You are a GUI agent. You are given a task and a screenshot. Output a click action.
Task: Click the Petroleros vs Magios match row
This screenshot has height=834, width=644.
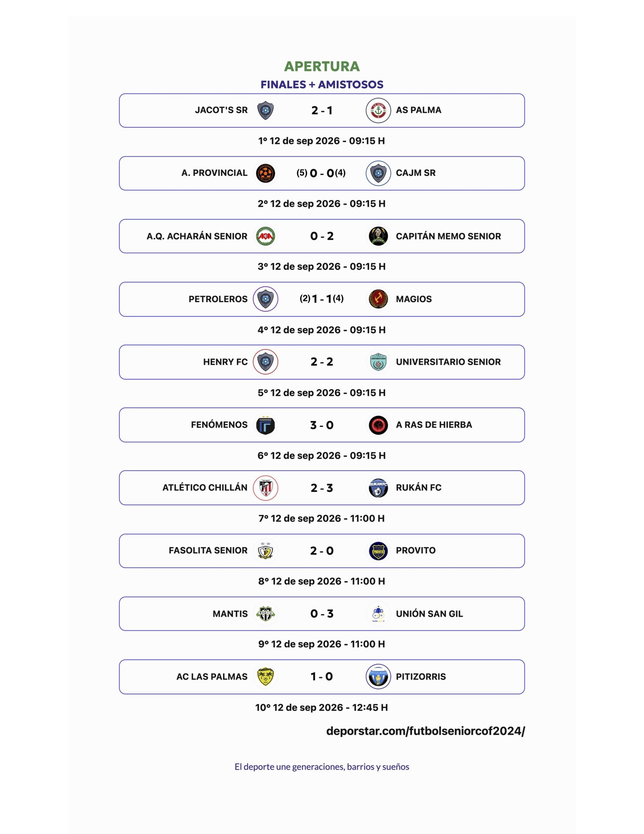click(x=322, y=299)
